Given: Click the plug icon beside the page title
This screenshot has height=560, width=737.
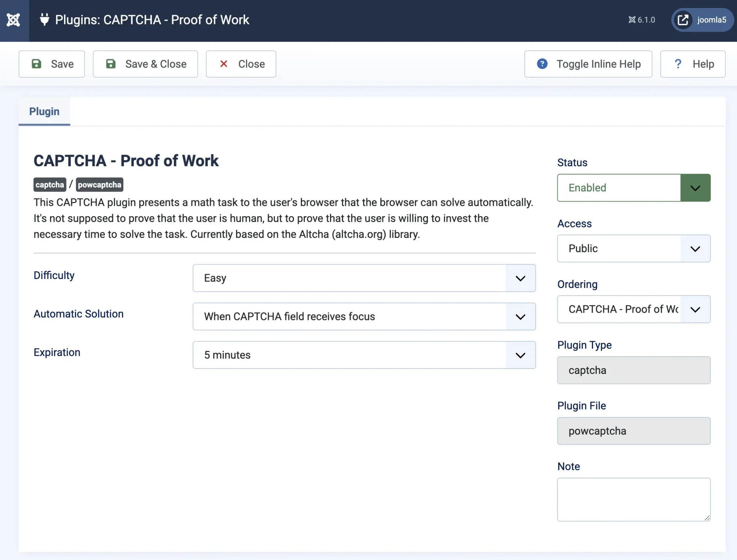Looking at the screenshot, I should click(x=44, y=21).
